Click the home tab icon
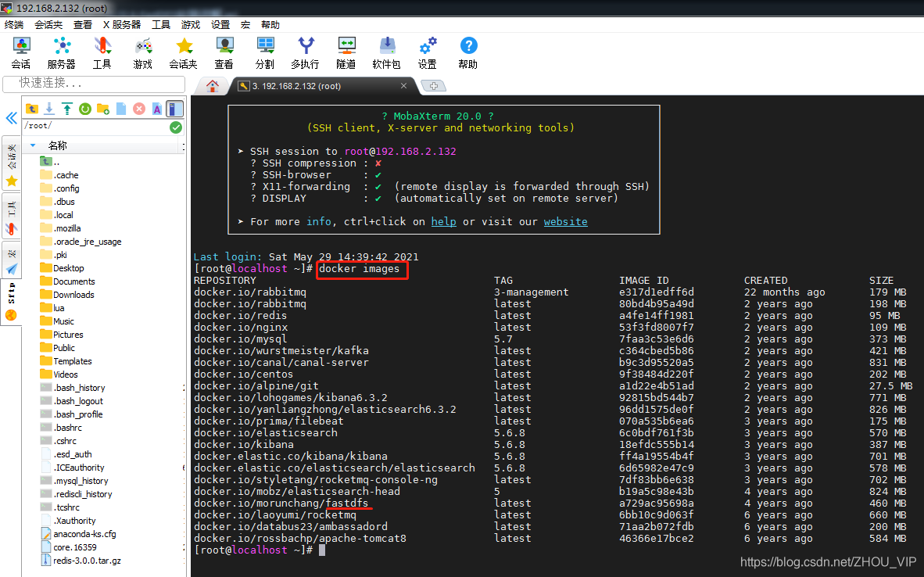 (213, 86)
